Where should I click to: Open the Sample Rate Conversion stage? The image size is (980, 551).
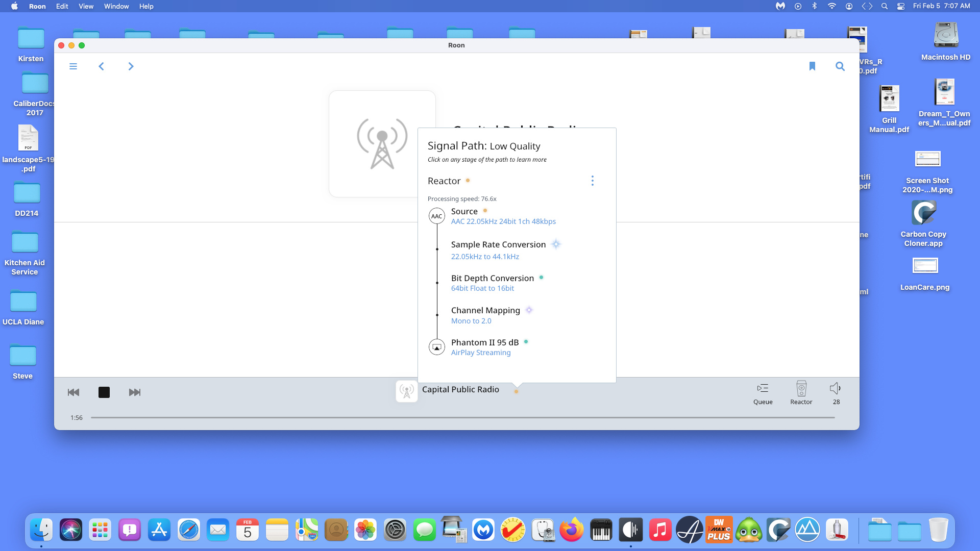pos(498,244)
